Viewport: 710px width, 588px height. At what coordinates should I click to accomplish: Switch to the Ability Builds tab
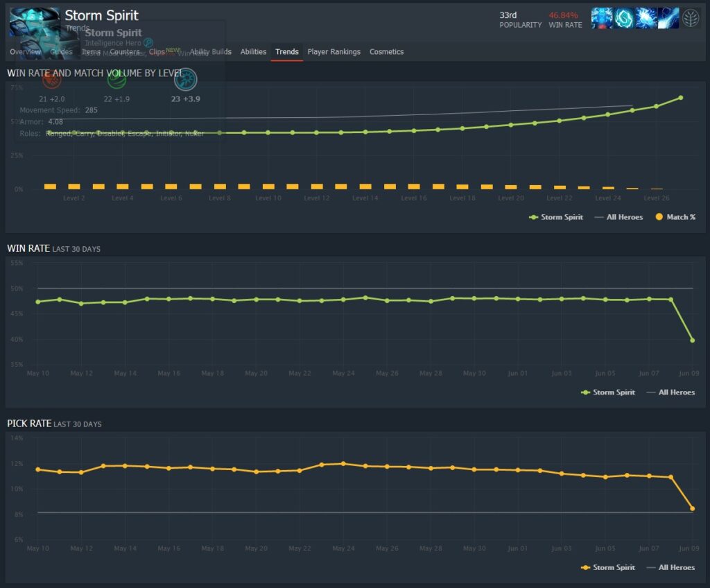coord(211,51)
